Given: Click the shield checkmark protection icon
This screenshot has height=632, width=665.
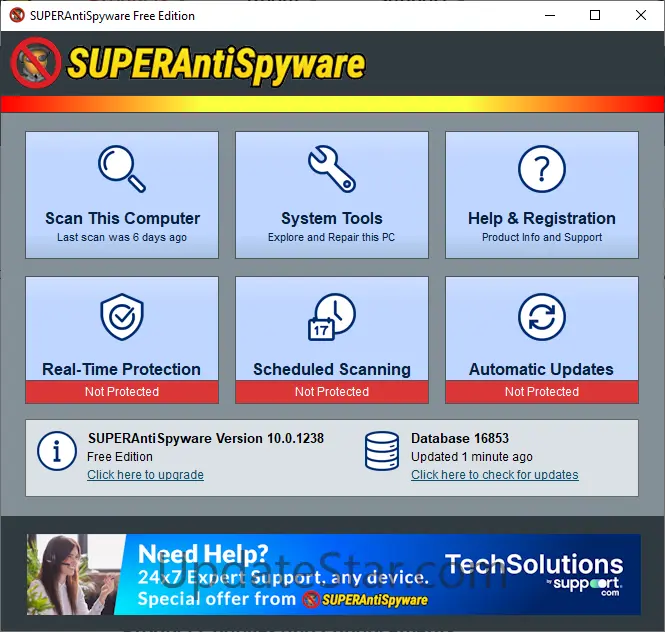Looking at the screenshot, I should pos(122,316).
